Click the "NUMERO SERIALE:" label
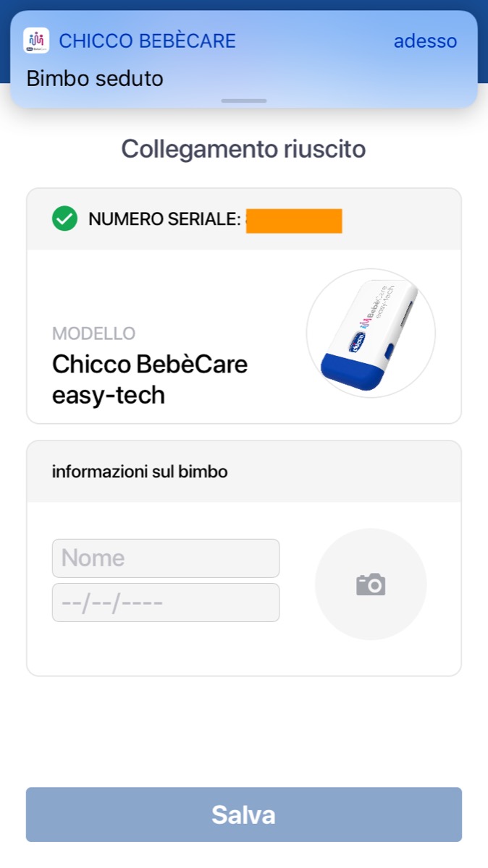The height and width of the screenshot is (868, 488). 164,219
